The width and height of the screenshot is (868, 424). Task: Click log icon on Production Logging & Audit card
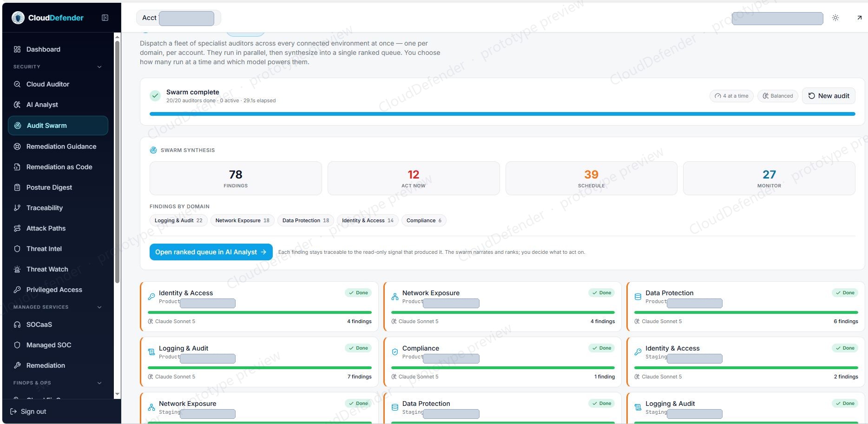[151, 352]
